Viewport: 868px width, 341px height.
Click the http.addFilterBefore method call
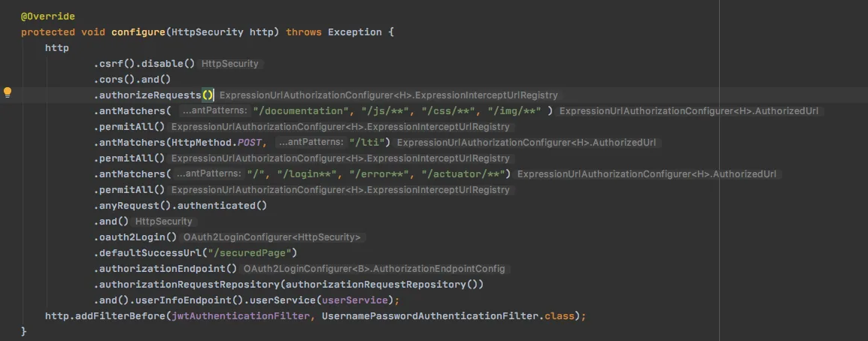(105, 317)
